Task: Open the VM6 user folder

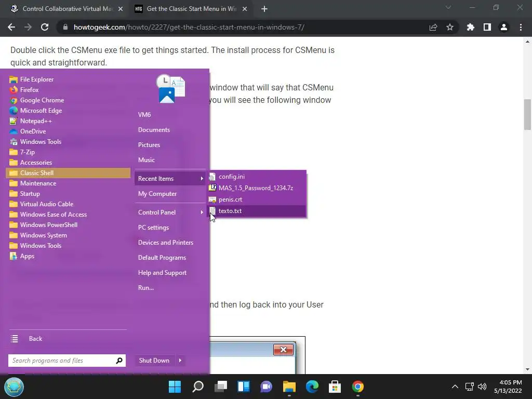Action: [170, 115]
